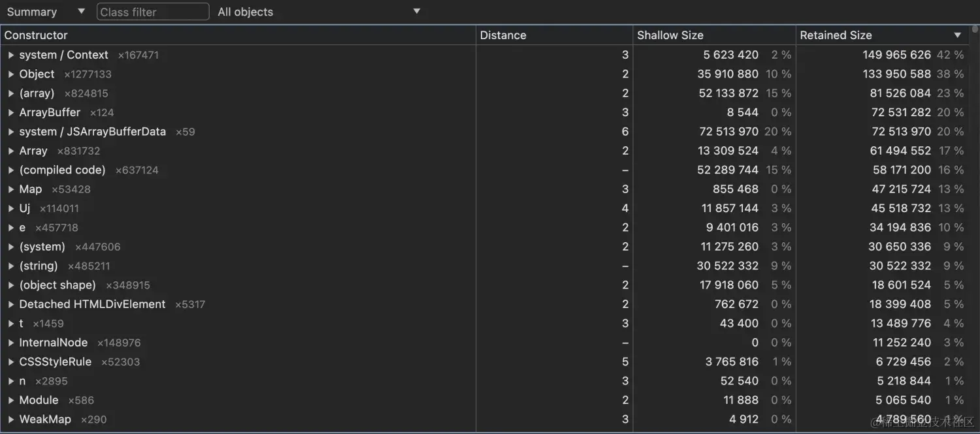Expand the system / JSArrayBufferData row
The width and height of the screenshot is (980, 434).
11,132
